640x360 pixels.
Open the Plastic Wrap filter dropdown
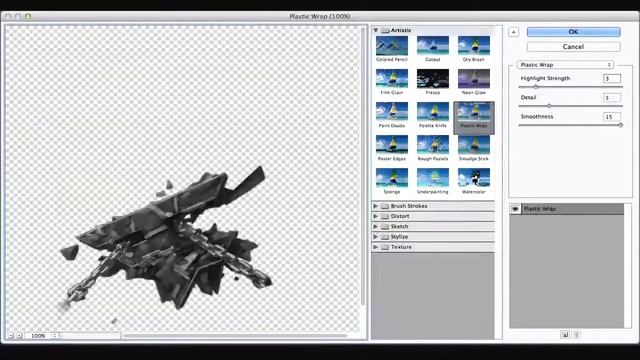tap(565, 65)
